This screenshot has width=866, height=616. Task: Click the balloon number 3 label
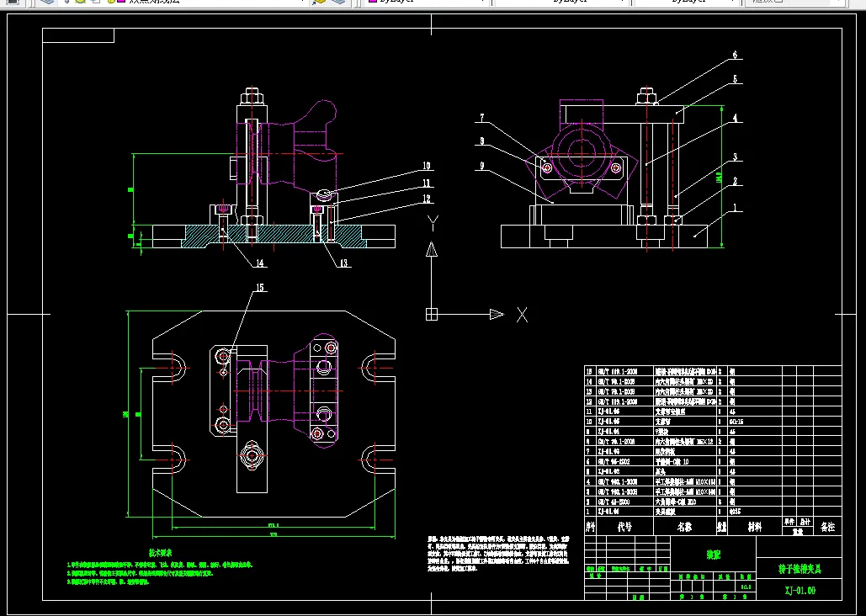point(735,157)
